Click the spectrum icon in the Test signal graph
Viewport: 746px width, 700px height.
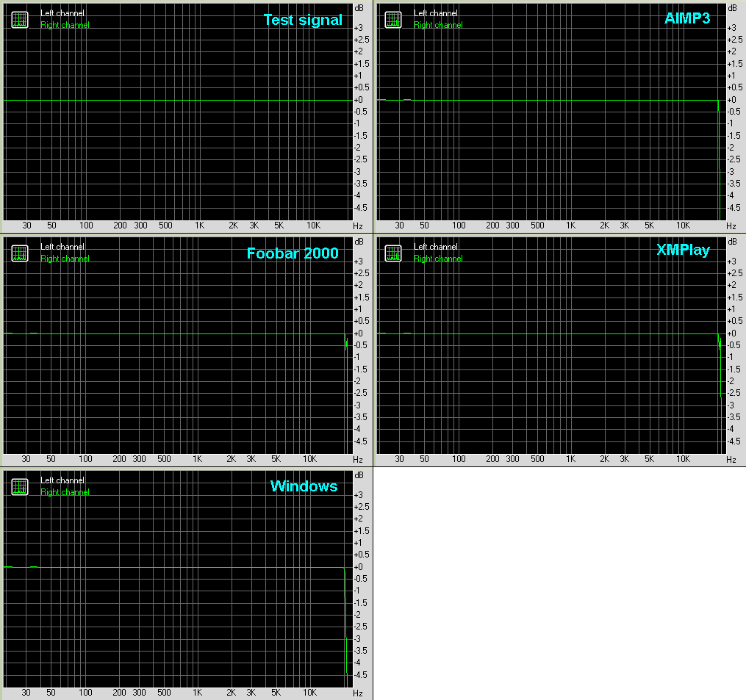[20, 20]
